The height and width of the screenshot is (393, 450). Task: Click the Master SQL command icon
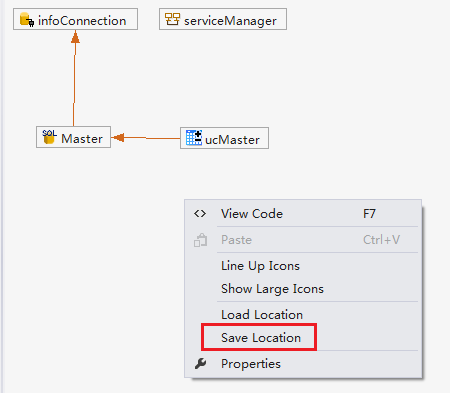[49, 137]
